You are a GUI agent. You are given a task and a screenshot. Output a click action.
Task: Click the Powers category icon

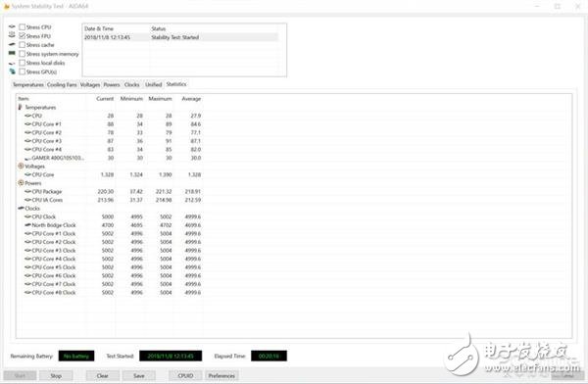click(21, 182)
